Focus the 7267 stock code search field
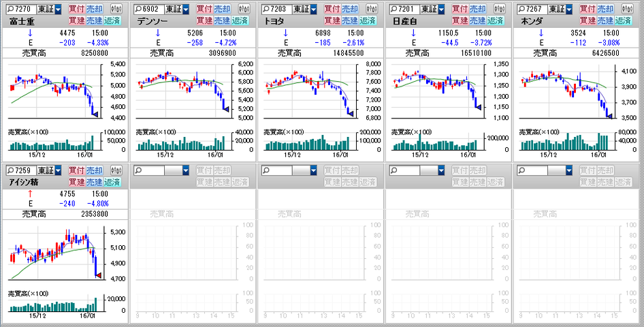Screen dimensions: 644x327 coord(532,9)
